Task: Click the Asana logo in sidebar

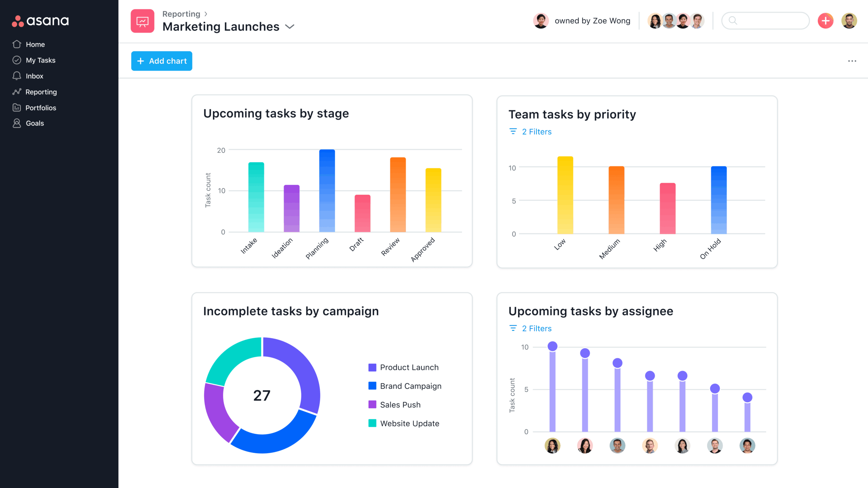Action: pyautogui.click(x=40, y=21)
